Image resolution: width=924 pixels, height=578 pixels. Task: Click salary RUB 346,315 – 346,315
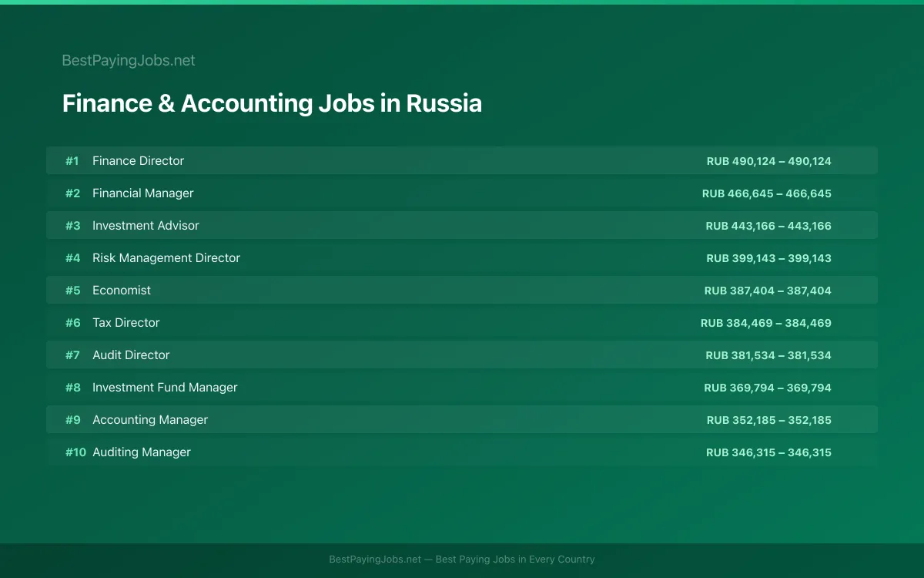click(x=768, y=452)
